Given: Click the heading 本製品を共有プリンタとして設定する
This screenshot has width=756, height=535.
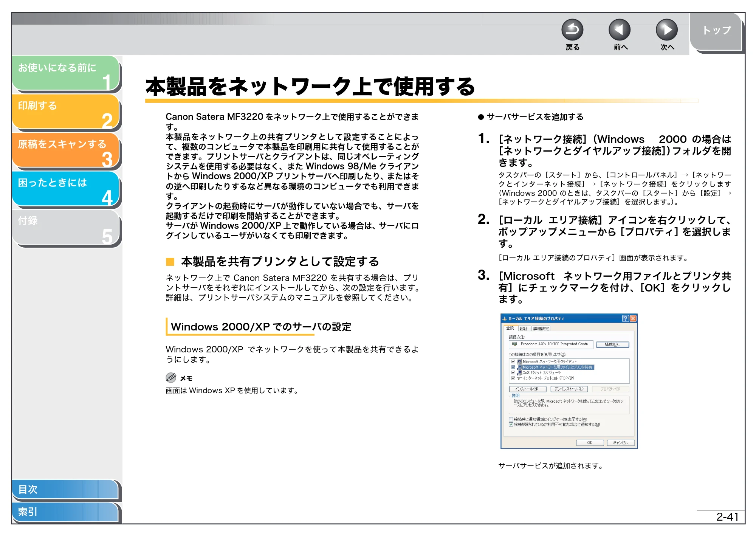Looking at the screenshot, I should pos(280,261).
